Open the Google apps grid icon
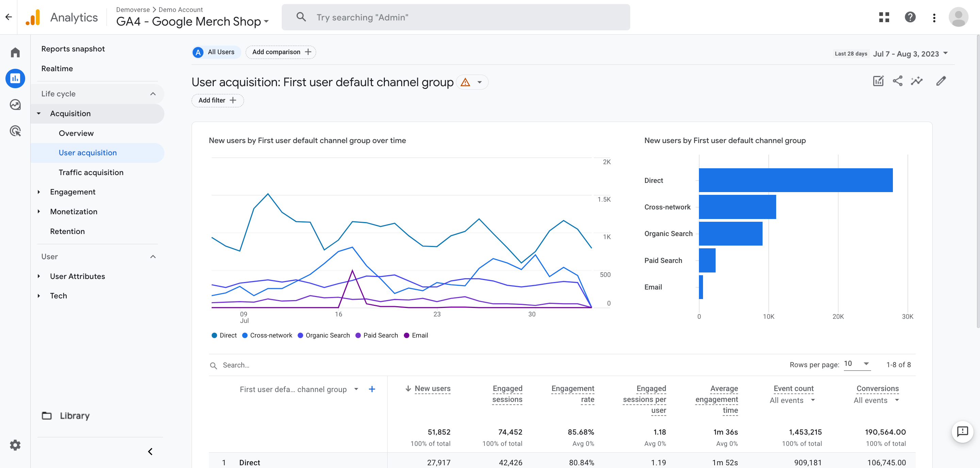Viewport: 980px width, 468px height. (884, 17)
